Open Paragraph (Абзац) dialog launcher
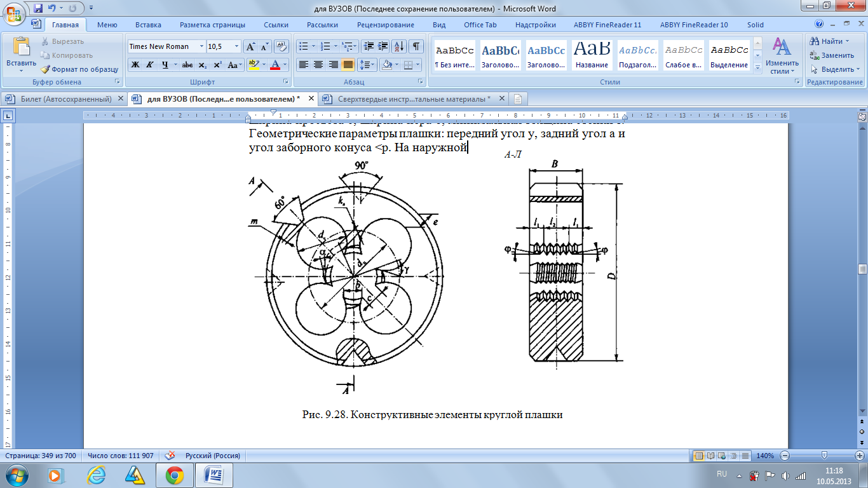 click(x=420, y=82)
